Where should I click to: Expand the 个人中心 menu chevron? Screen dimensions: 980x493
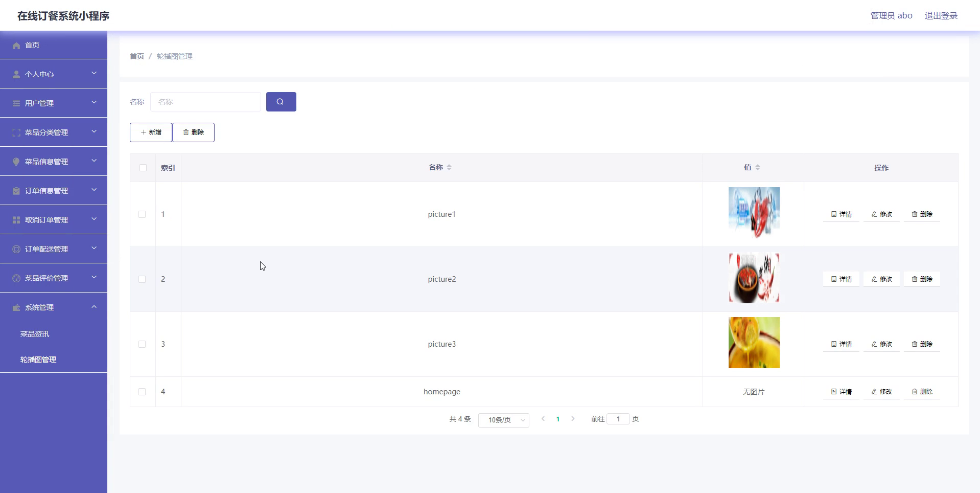tap(94, 74)
